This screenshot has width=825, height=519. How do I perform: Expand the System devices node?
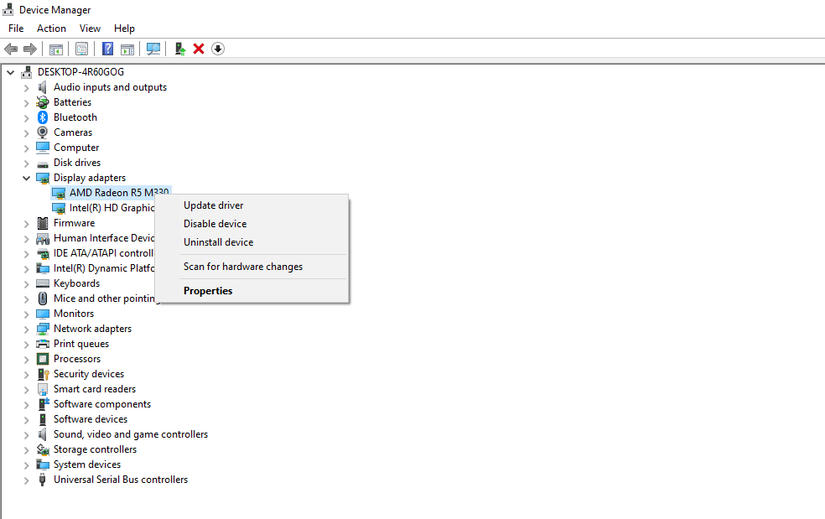[26, 465]
